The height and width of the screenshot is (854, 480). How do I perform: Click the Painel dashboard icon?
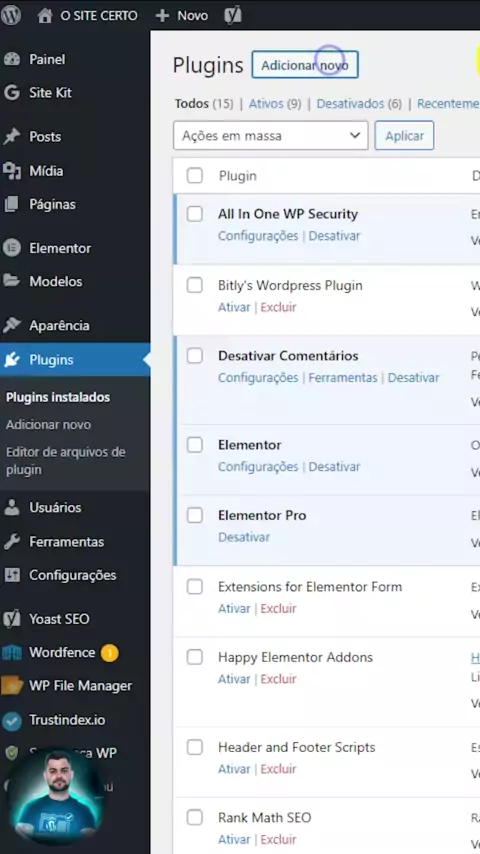[x=11, y=59]
